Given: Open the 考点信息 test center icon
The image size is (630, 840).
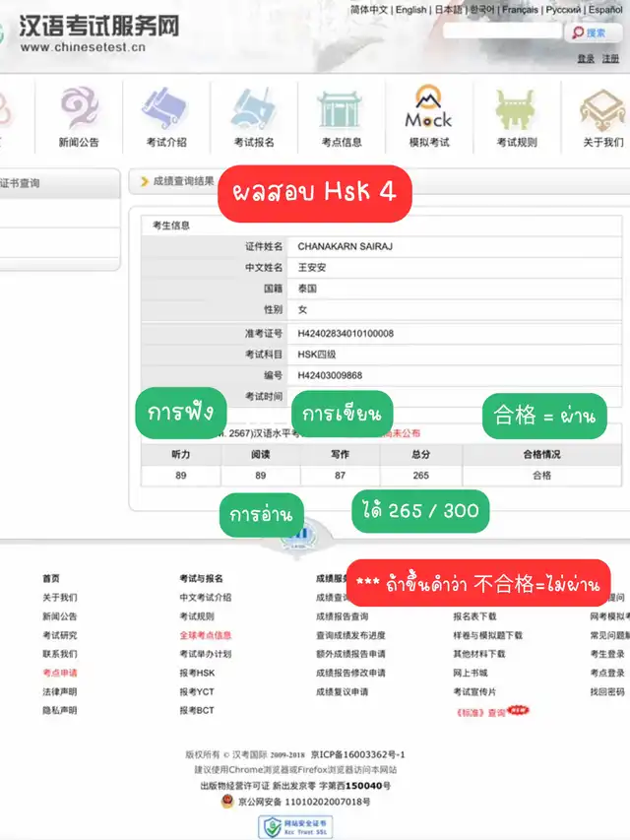Looking at the screenshot, I should coord(342,110).
